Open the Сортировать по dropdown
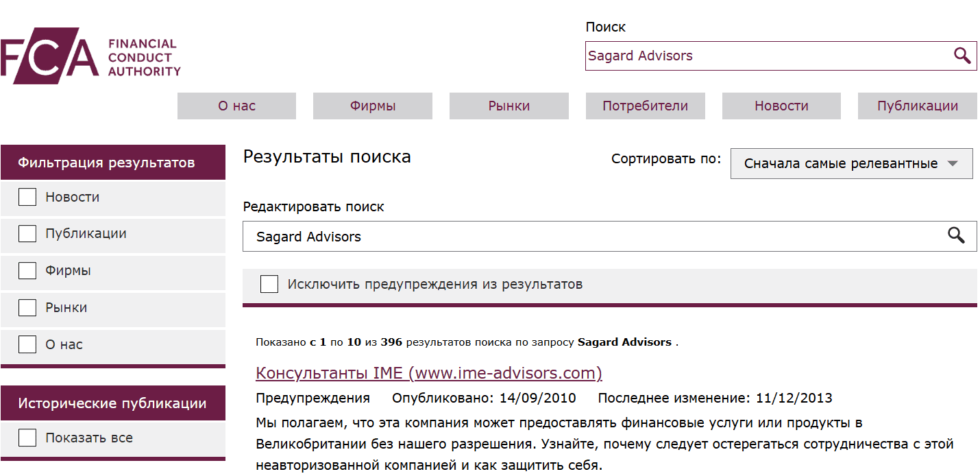980x476 pixels. coord(851,163)
